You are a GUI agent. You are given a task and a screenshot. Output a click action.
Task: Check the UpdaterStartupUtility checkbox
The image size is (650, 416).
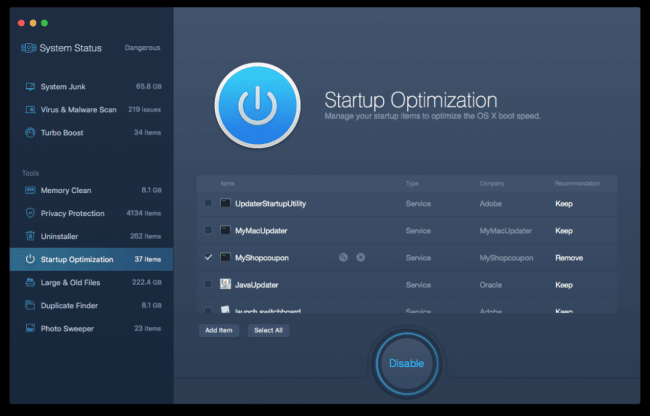point(208,203)
